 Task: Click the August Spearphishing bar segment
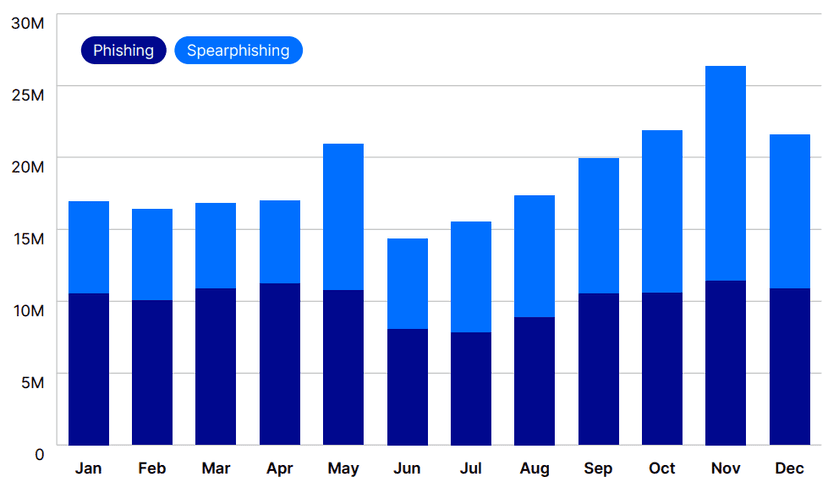coord(534,256)
